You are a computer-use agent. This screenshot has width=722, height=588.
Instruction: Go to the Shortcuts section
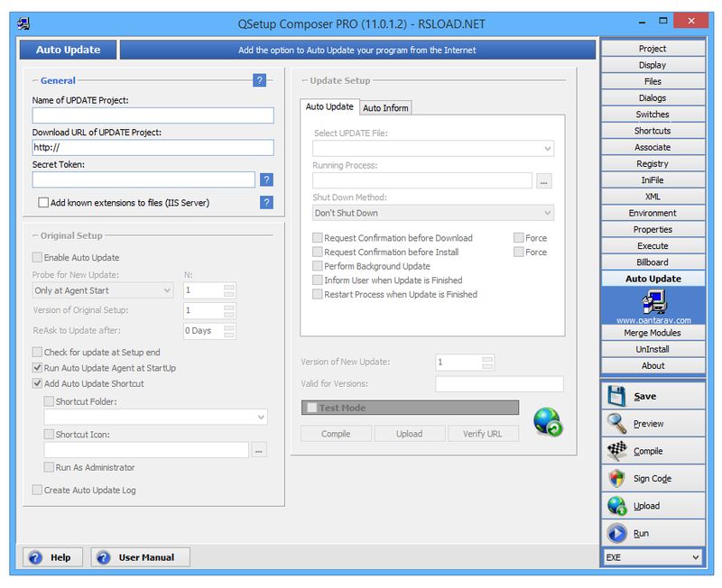click(653, 131)
